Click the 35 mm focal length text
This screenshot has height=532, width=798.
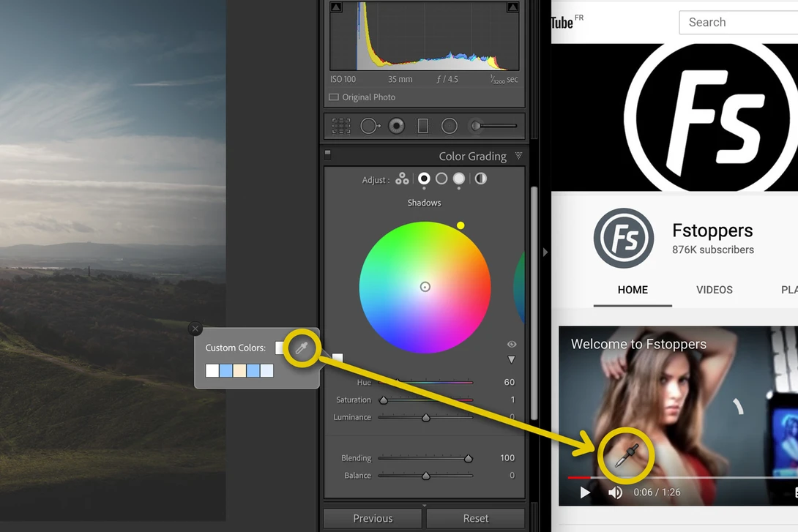pyautogui.click(x=400, y=79)
